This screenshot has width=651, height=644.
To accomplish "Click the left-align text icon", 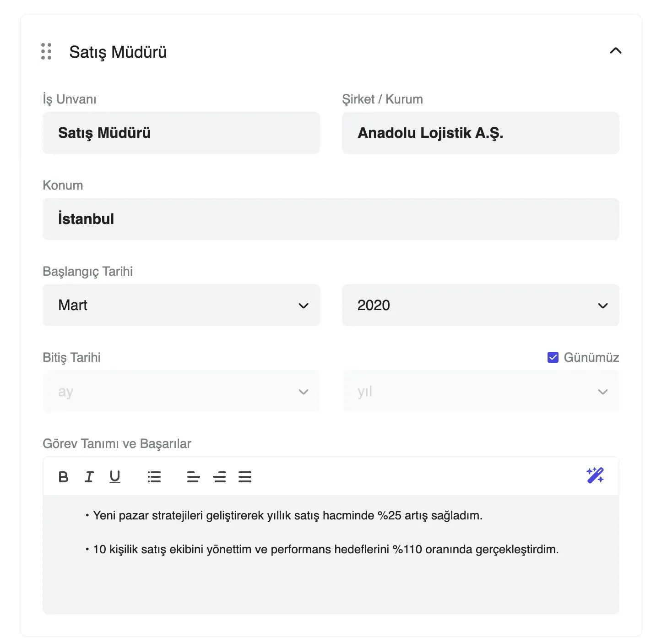I will [x=193, y=476].
